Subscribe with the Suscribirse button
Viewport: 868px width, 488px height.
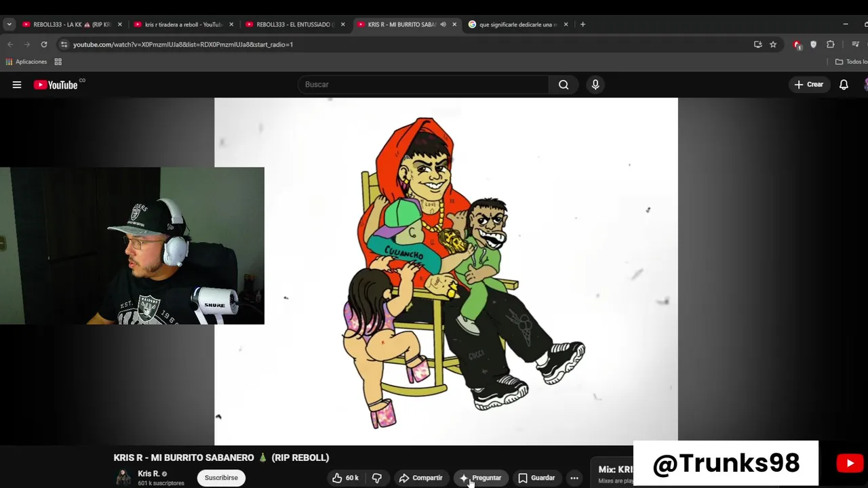[x=221, y=478]
